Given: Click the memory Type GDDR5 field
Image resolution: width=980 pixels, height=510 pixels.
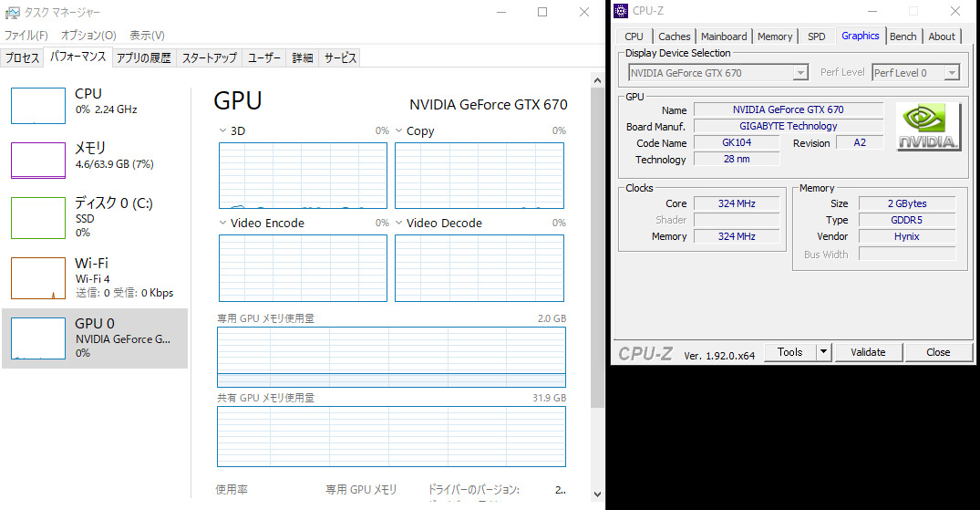Looking at the screenshot, I should coord(907,220).
